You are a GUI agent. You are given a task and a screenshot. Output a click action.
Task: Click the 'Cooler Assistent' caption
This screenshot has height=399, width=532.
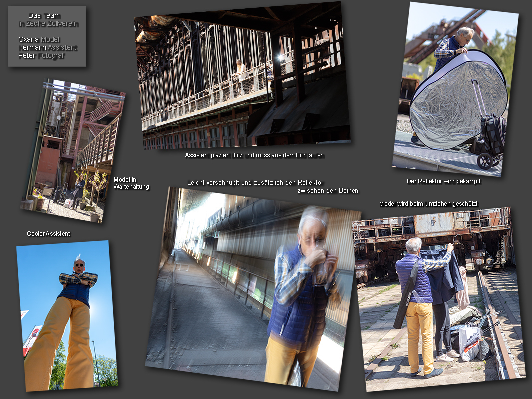48,233
